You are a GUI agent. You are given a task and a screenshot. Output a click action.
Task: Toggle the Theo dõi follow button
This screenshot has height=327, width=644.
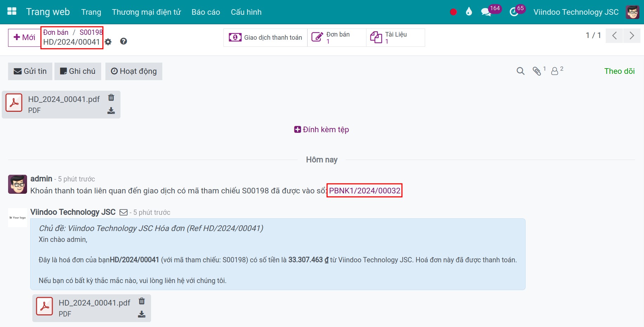click(x=619, y=71)
